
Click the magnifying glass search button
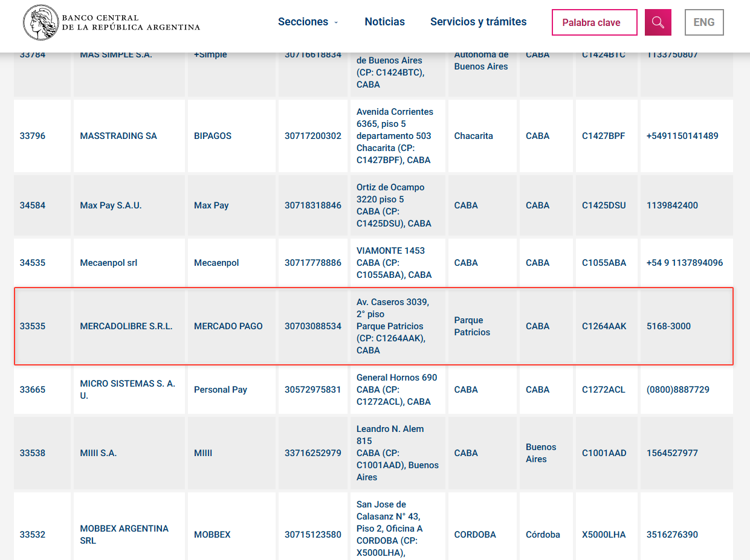tap(658, 22)
